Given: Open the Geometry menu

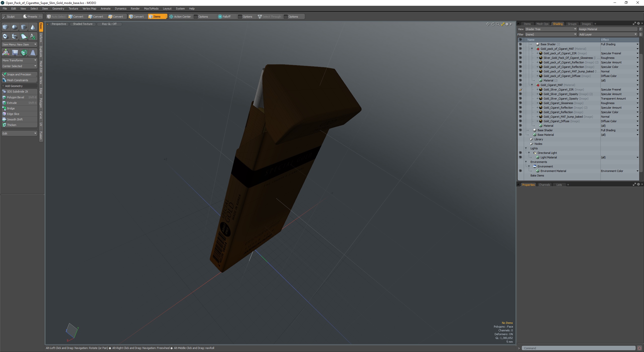Looking at the screenshot, I should 58,9.
